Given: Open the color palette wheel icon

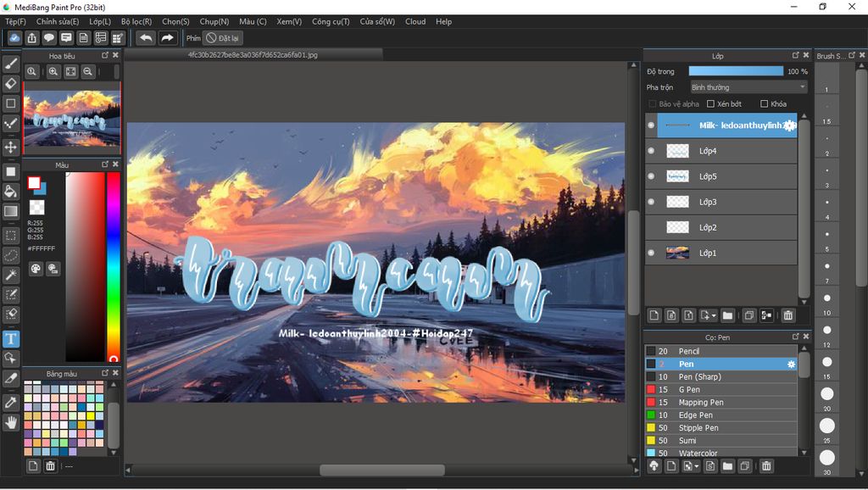Looking at the screenshot, I should point(36,269).
